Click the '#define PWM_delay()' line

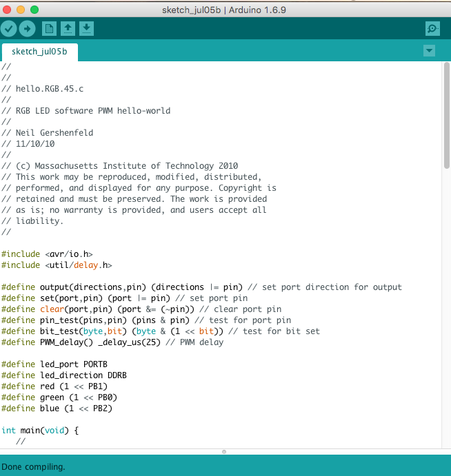(x=112, y=342)
